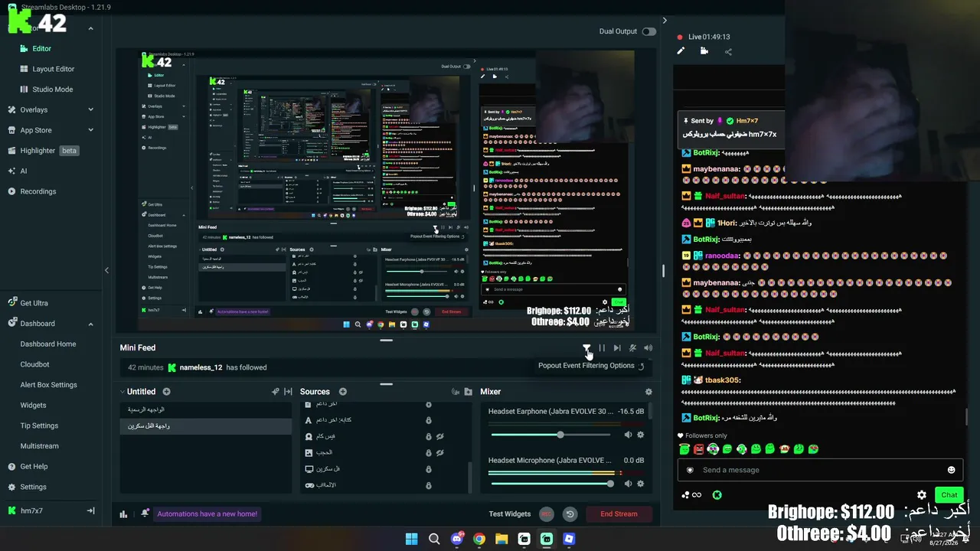980x551 pixels.
Task: Open the Editor page in sidebar
Action: pos(41,48)
